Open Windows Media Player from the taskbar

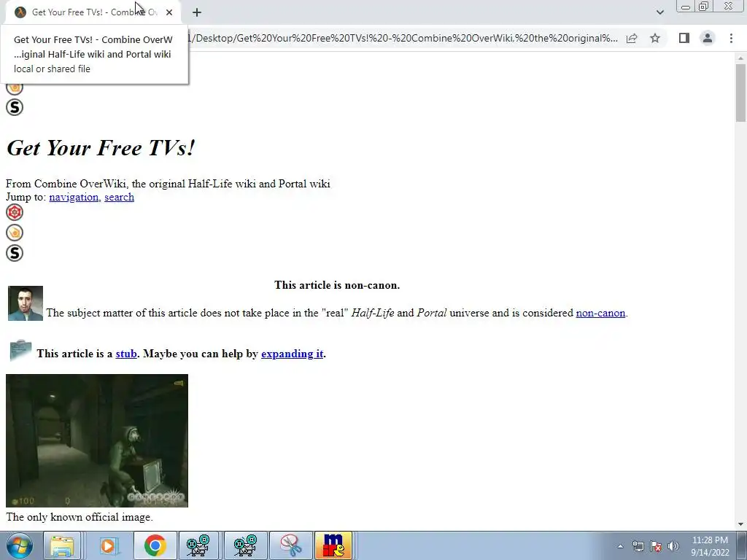click(x=108, y=545)
